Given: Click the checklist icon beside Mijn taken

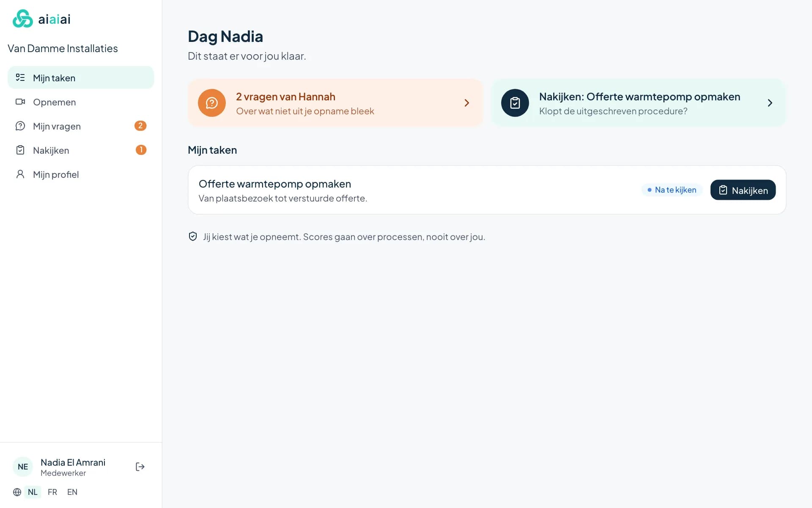Looking at the screenshot, I should coord(20,77).
